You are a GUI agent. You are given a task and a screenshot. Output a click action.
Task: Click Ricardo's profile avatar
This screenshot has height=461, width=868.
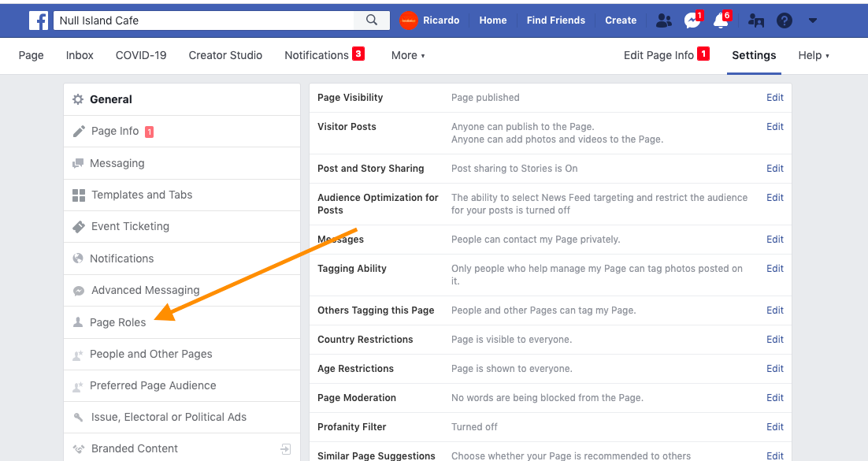pos(409,20)
